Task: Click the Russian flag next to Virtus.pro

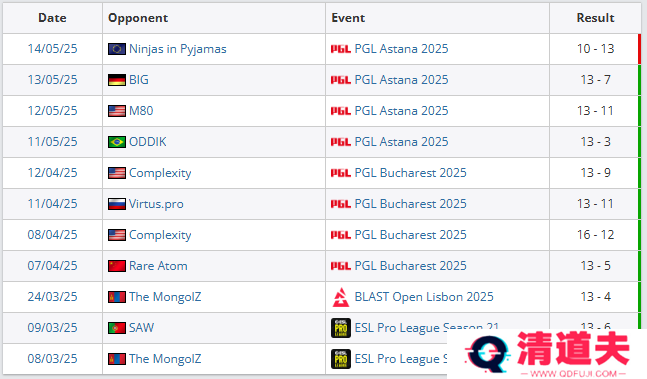Action: pos(117,204)
